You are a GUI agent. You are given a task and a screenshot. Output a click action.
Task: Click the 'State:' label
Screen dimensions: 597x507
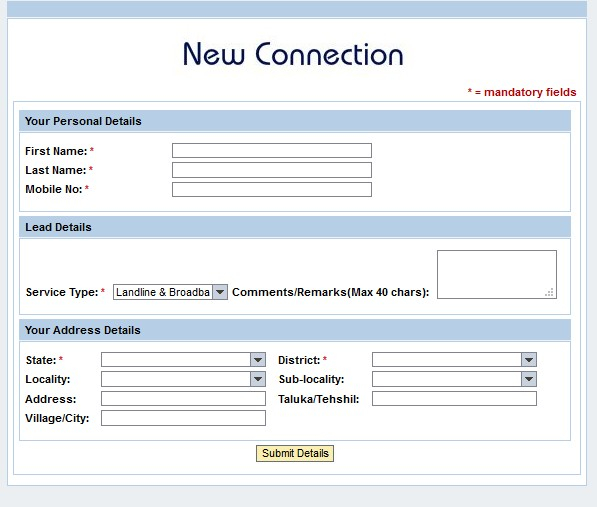pyautogui.click(x=41, y=360)
